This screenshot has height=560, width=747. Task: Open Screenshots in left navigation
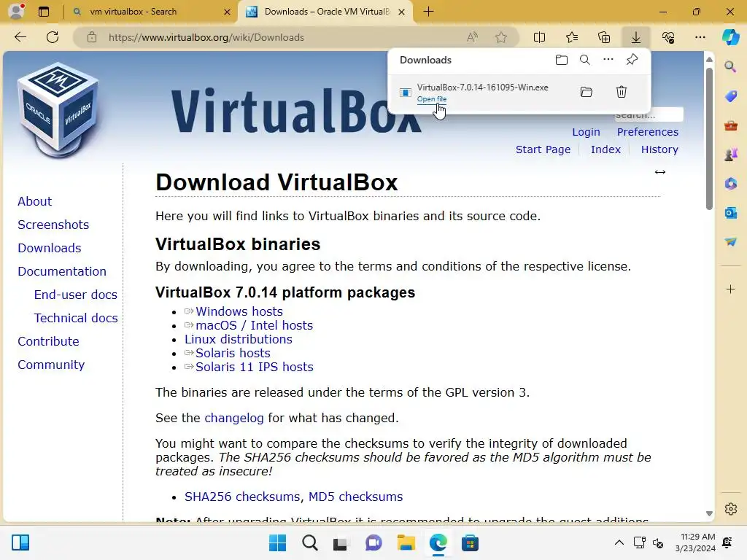pos(53,225)
